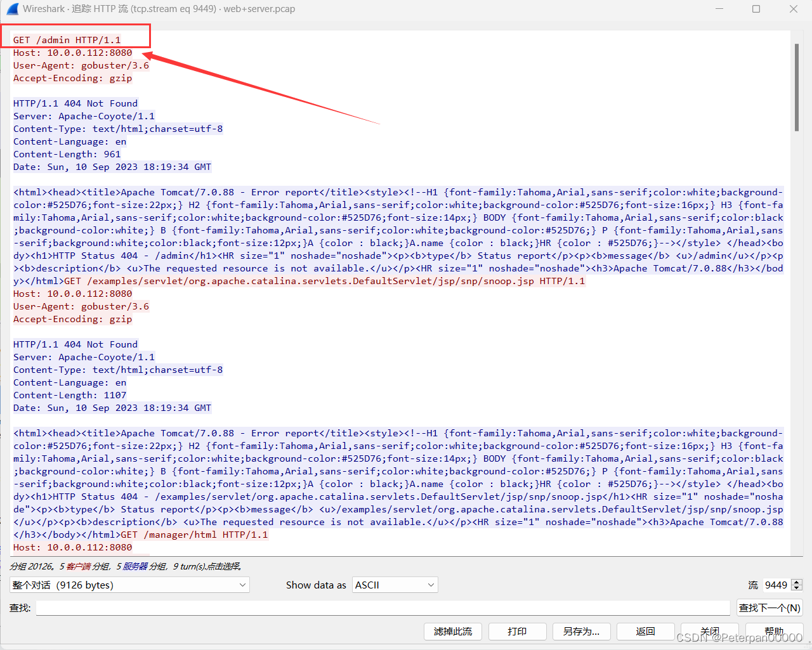
Task: Click the 关闭 close dialog button
Action: [710, 632]
